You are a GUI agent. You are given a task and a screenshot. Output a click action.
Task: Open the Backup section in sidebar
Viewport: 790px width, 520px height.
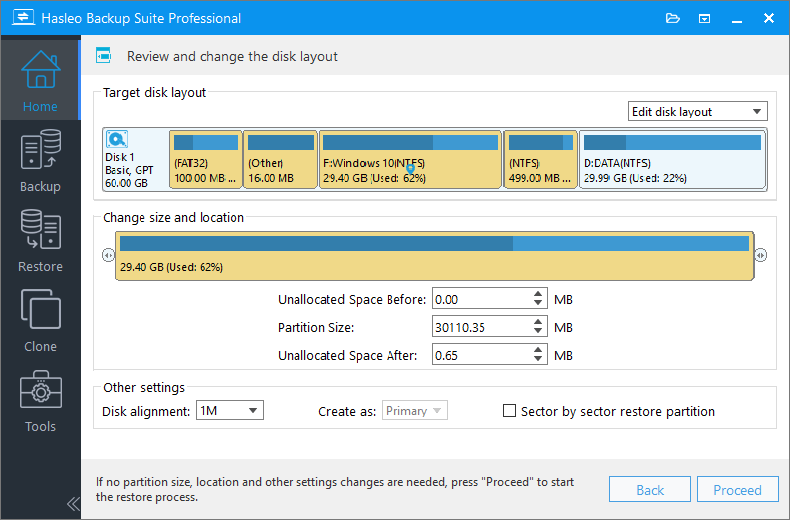pyautogui.click(x=40, y=161)
